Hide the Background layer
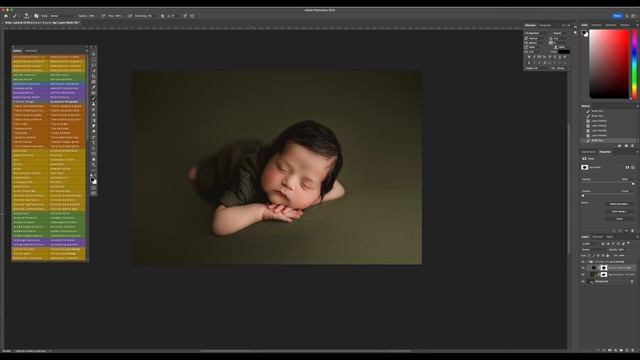The image size is (640, 360). click(583, 281)
